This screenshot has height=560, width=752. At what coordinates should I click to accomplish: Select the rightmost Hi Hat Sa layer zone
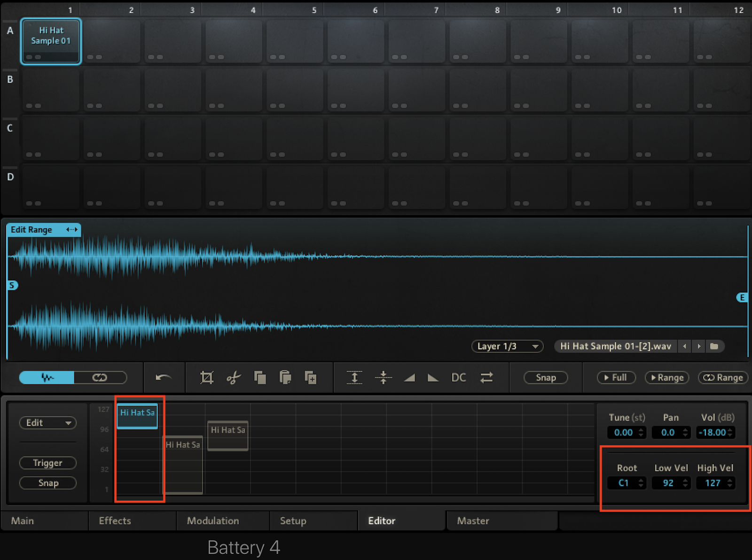pyautogui.click(x=228, y=436)
